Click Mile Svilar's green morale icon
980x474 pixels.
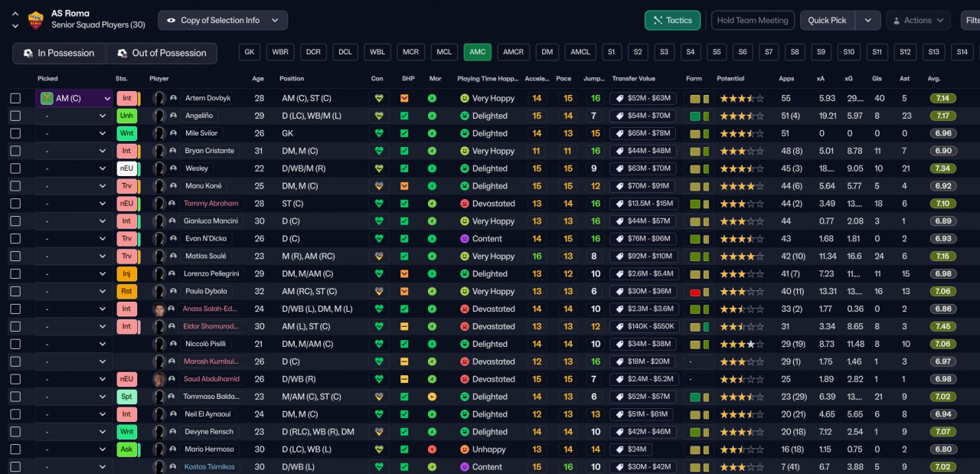432,133
